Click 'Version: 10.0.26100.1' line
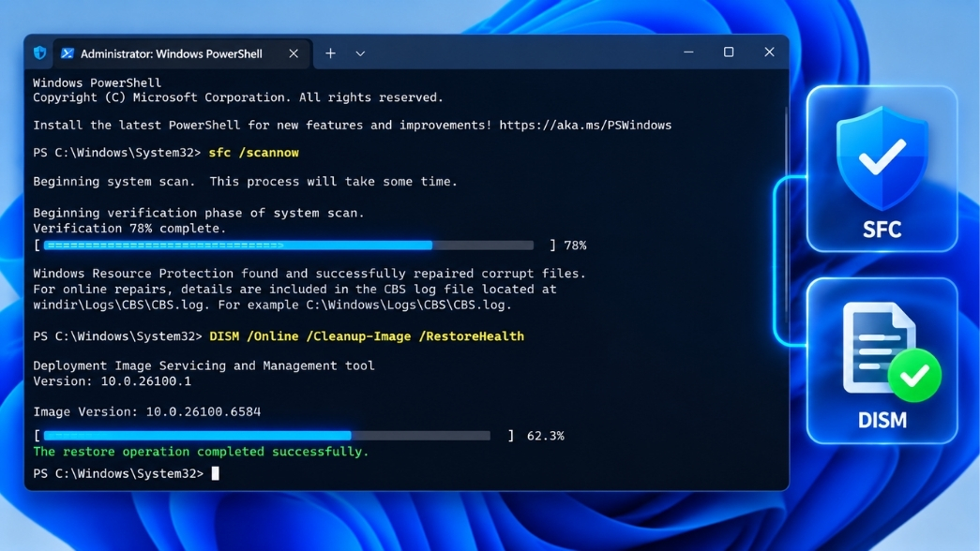Image resolution: width=980 pixels, height=551 pixels. pyautogui.click(x=112, y=381)
